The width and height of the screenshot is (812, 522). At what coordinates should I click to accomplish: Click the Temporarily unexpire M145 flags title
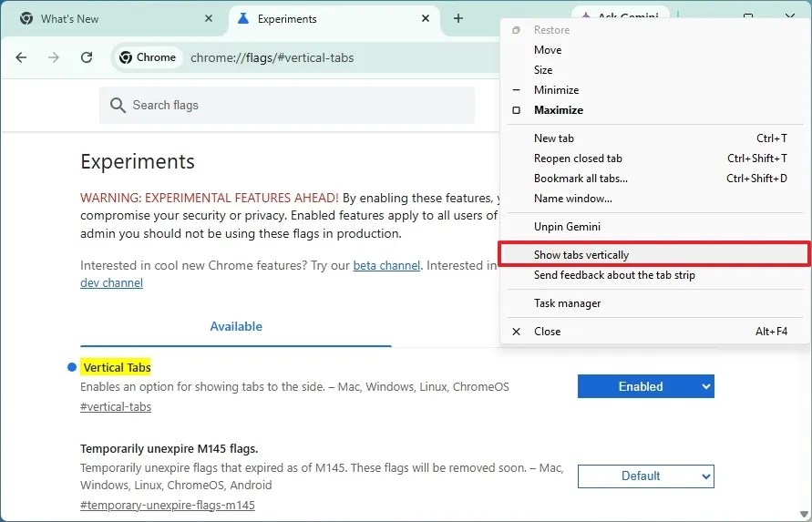(x=169, y=448)
